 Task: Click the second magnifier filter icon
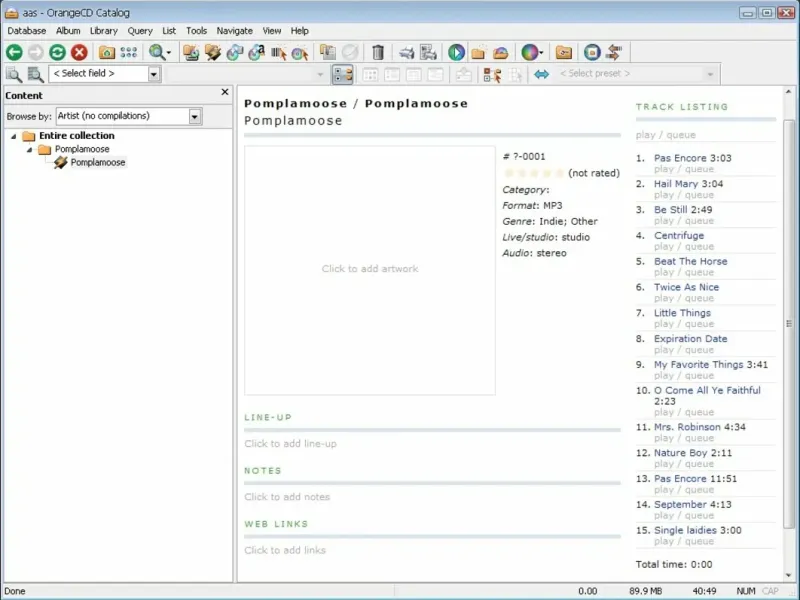[x=35, y=74]
